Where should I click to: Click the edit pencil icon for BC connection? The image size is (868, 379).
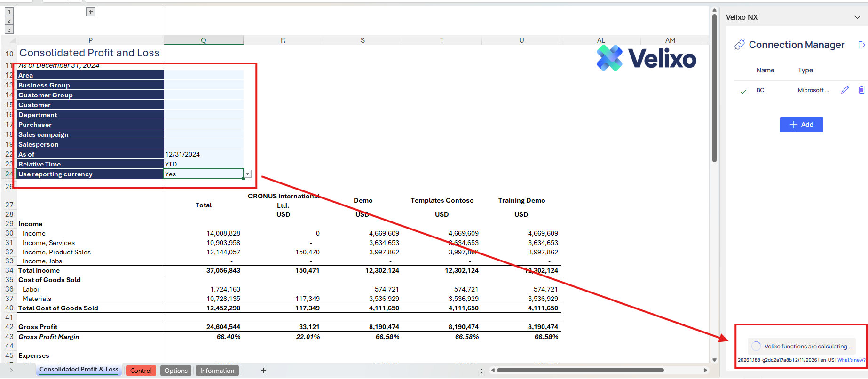click(x=845, y=90)
